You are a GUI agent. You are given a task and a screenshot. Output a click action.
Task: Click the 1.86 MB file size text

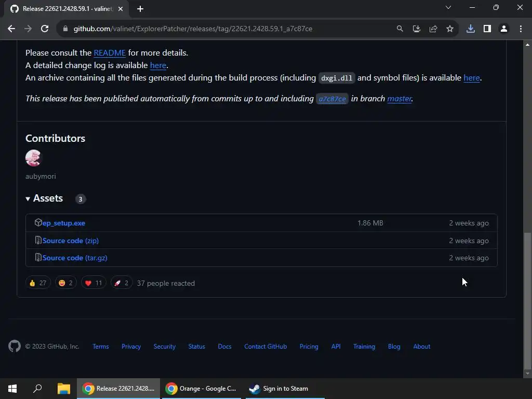click(370, 223)
